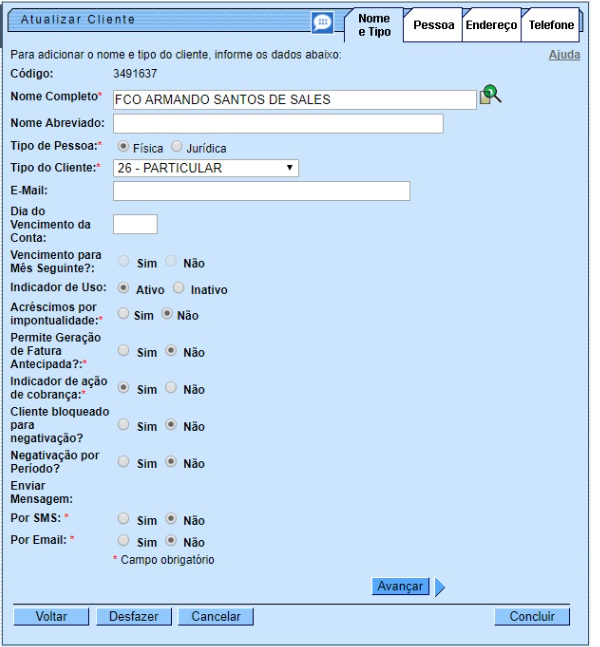Select Não for Permite Geração de Fatura Antecipada

click(171, 351)
